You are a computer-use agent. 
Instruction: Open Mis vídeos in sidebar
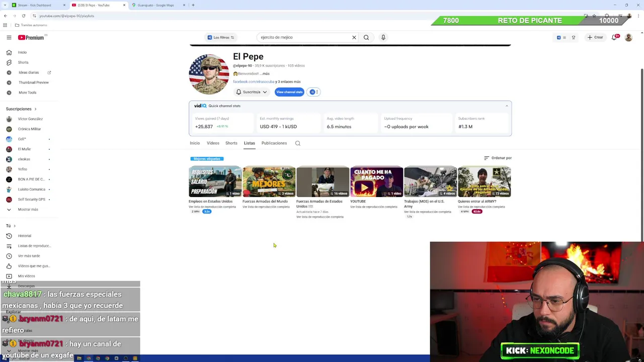click(x=26, y=276)
